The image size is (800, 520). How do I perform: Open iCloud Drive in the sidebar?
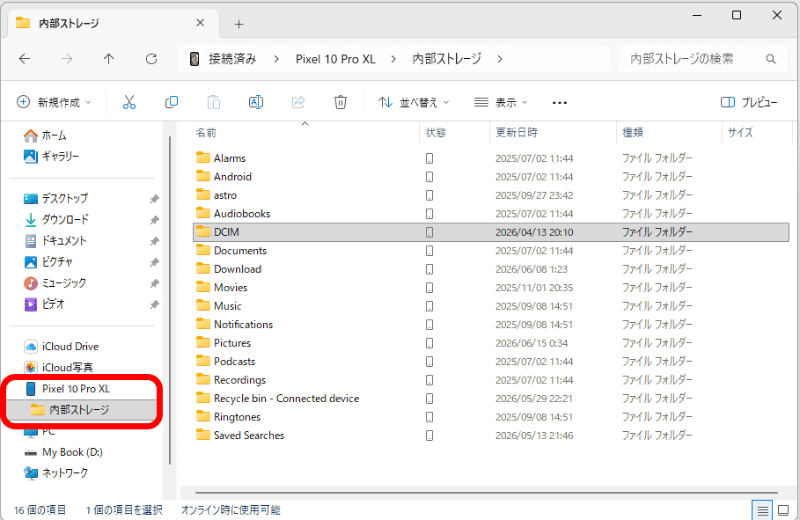coord(61,346)
